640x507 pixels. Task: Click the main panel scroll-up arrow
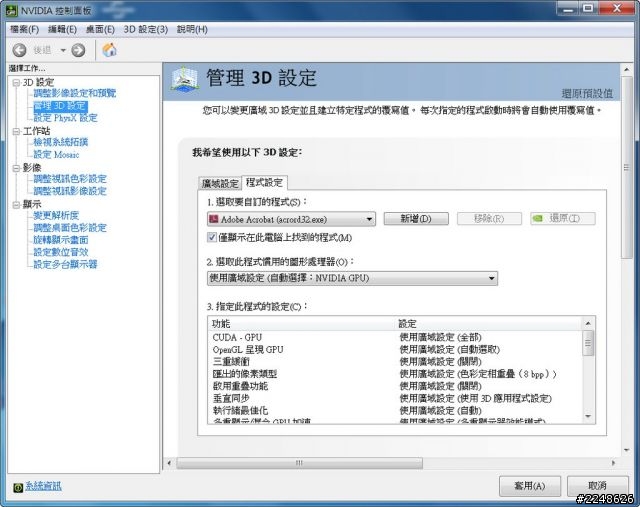pyautogui.click(x=627, y=70)
